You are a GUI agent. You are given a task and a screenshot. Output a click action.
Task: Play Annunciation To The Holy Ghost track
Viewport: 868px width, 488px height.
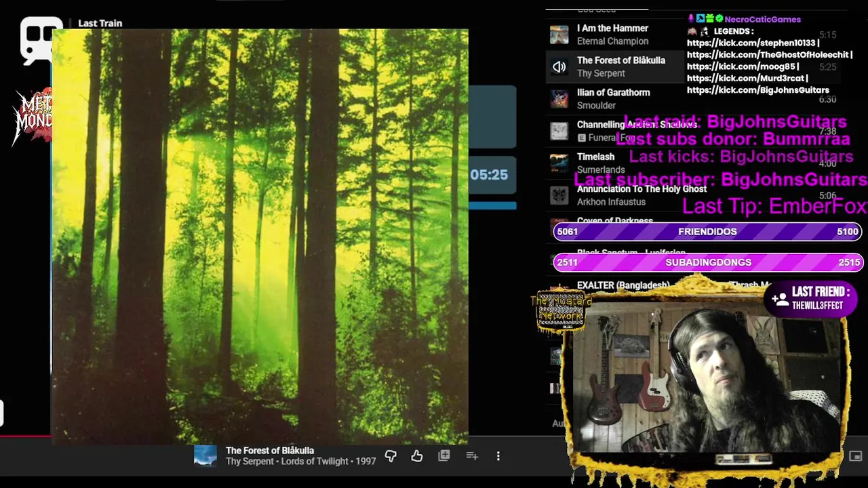click(x=642, y=189)
